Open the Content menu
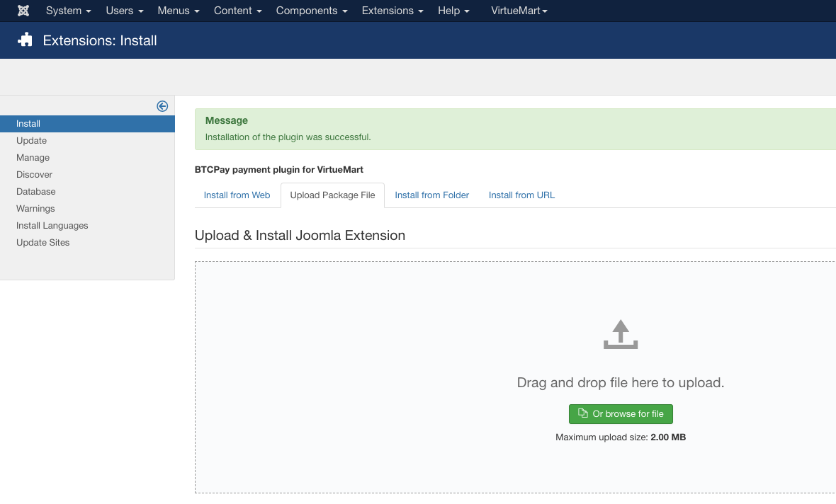 [x=237, y=11]
